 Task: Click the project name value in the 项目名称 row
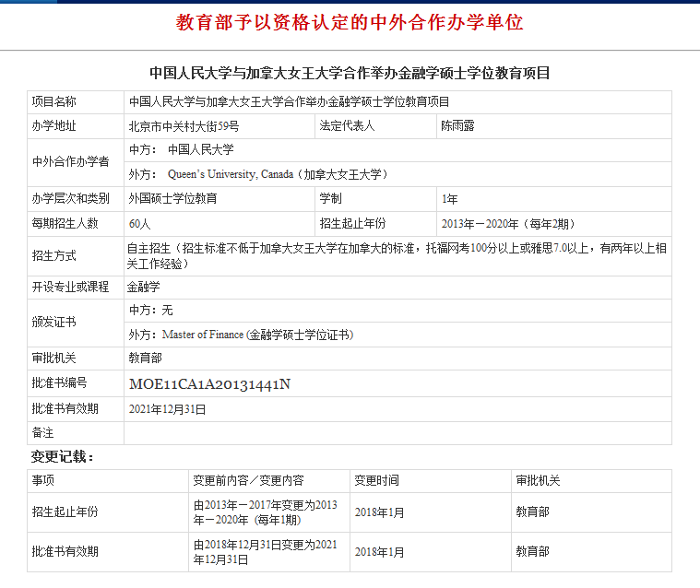289,101
